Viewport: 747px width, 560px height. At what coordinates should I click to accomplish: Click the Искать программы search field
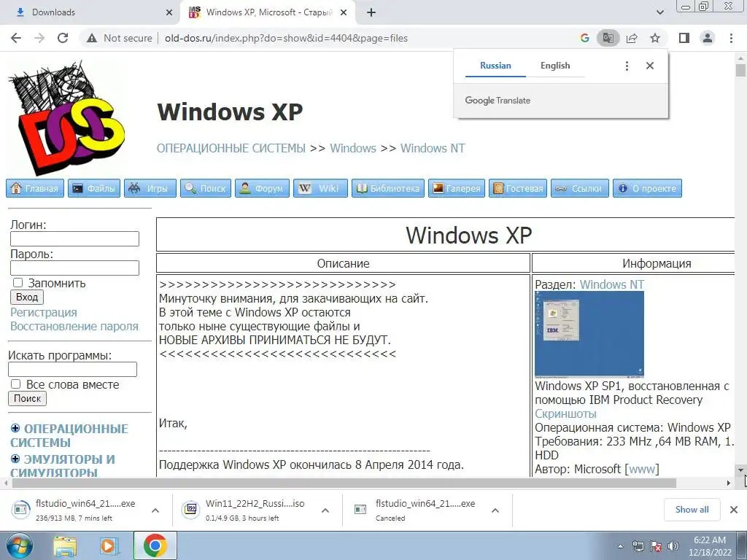coord(72,369)
